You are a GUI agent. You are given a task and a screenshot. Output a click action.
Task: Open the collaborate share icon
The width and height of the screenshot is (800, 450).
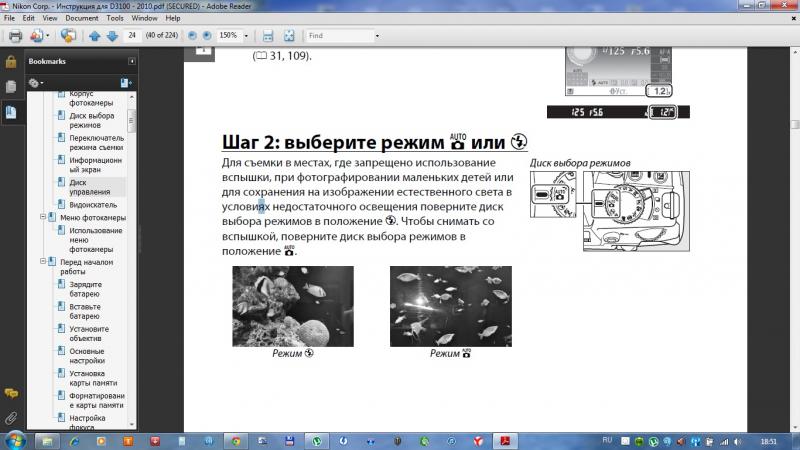[x=68, y=36]
